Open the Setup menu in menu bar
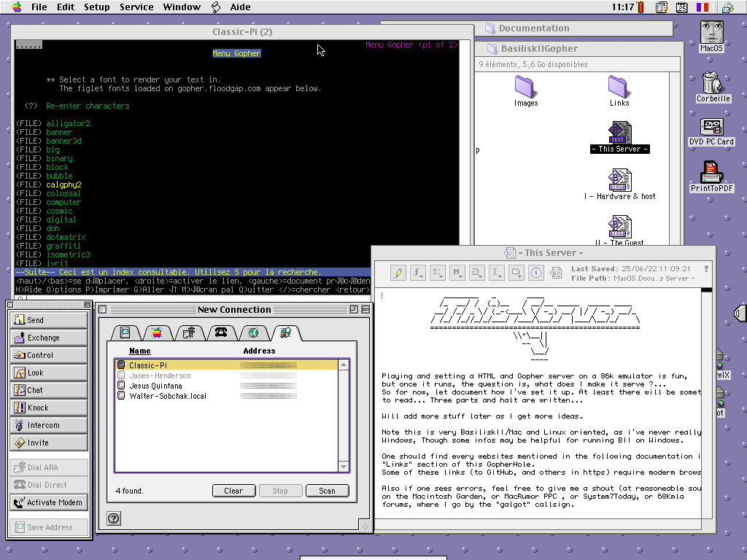This screenshot has width=747, height=560. point(96,7)
